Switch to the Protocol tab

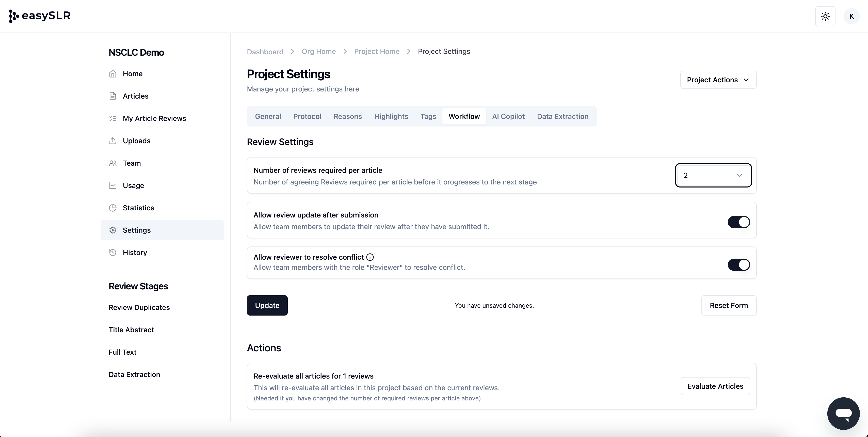pyautogui.click(x=307, y=116)
